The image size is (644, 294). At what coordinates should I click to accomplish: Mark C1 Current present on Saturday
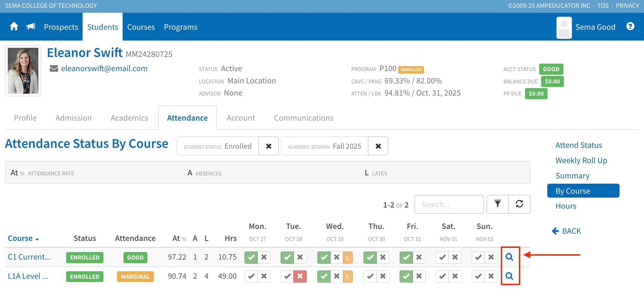coord(442,257)
